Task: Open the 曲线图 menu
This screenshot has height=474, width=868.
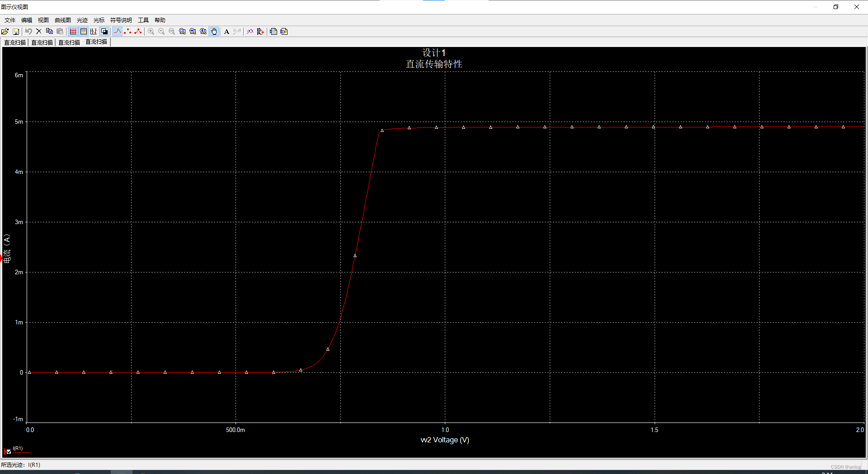Action: 63,20
